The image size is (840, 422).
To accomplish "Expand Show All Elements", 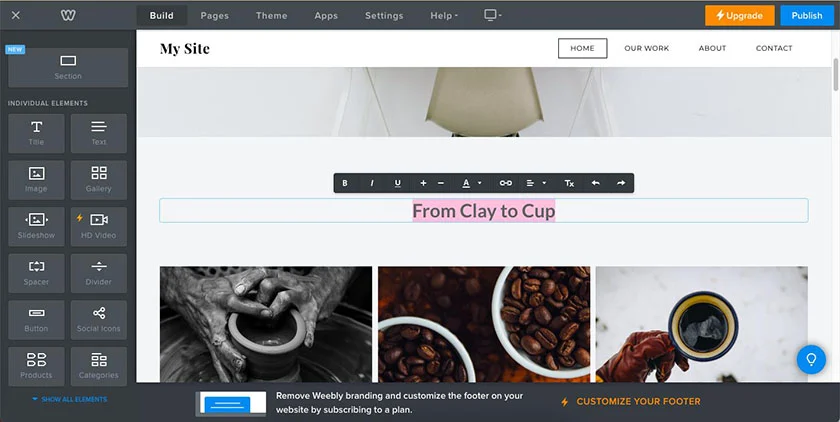I will (69, 399).
